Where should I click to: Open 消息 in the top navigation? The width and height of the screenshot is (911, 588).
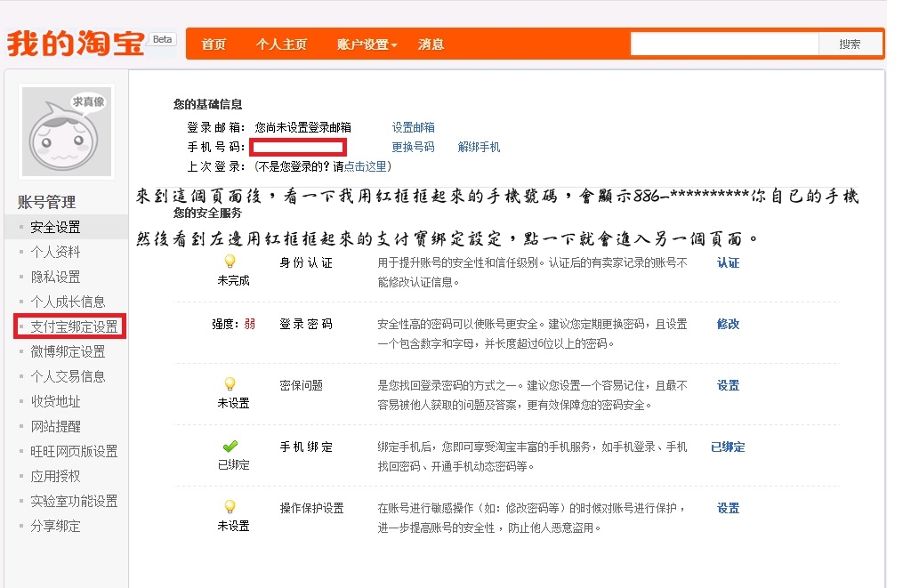pyautogui.click(x=431, y=44)
